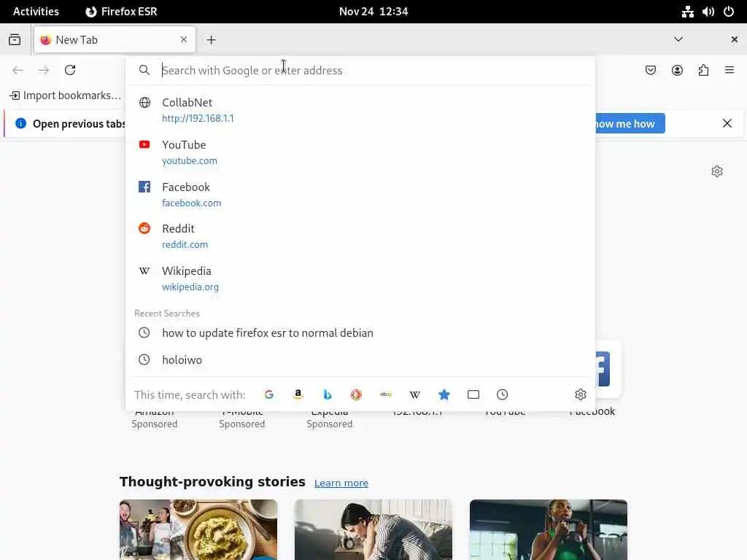
Task: Open the Firefox ESR app menu
Action: pyautogui.click(x=121, y=12)
